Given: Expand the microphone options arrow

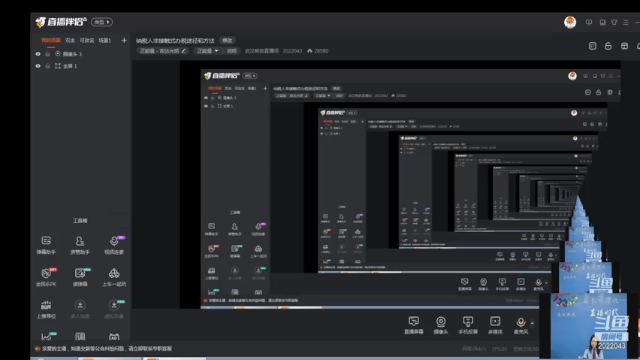Looking at the screenshot, I should (532, 323).
